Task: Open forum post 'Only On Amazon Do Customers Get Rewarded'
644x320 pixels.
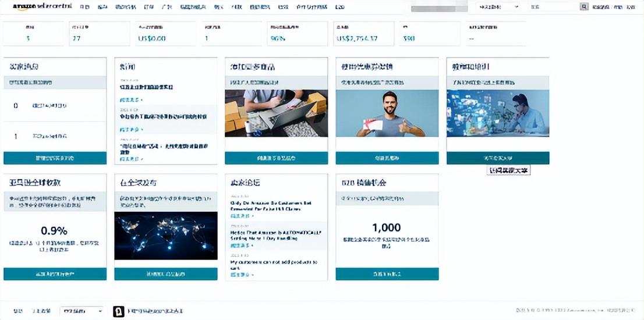Action: pyautogui.click(x=271, y=206)
